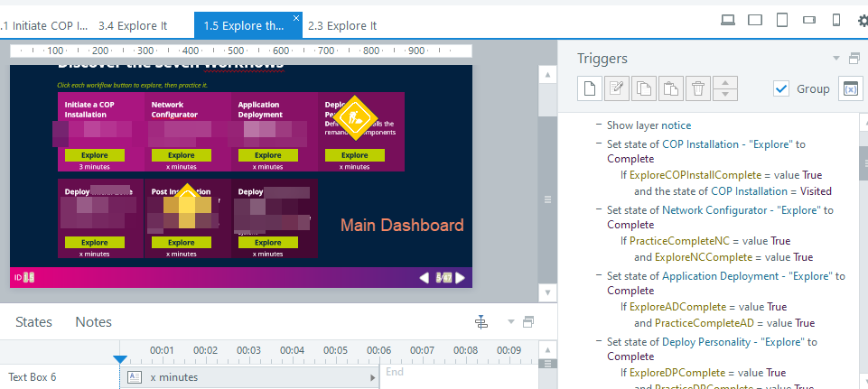Click the Application Deployment - "Explore" link
This screenshot has height=389, width=868.
(747, 276)
